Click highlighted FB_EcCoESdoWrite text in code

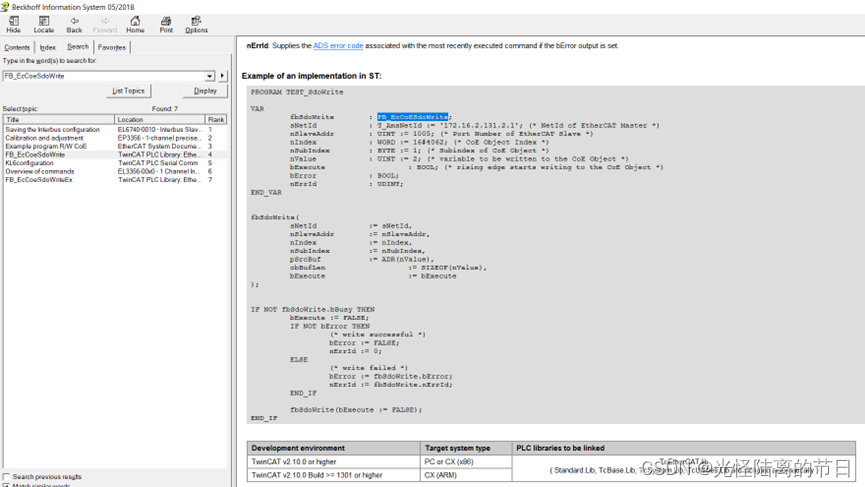413,117
